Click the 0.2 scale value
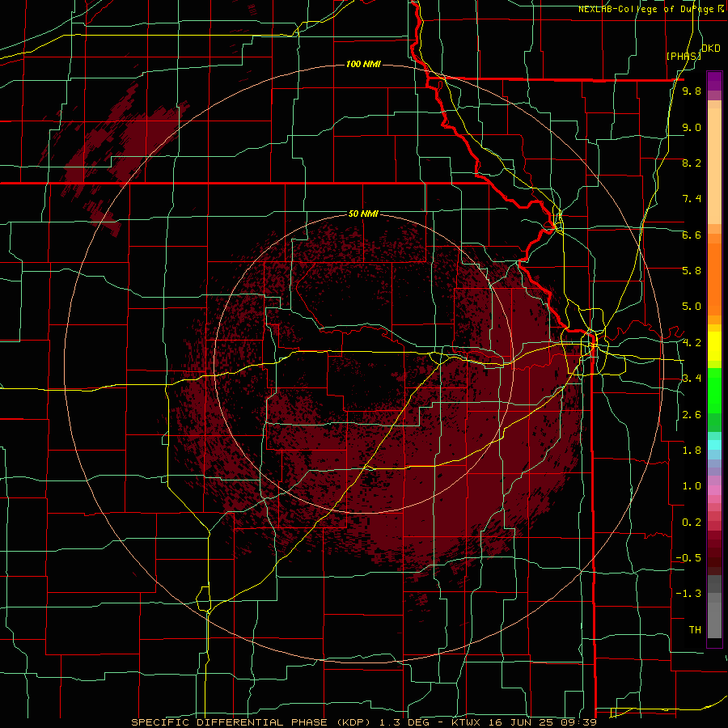Viewport: 728px width, 728px height. (x=692, y=523)
